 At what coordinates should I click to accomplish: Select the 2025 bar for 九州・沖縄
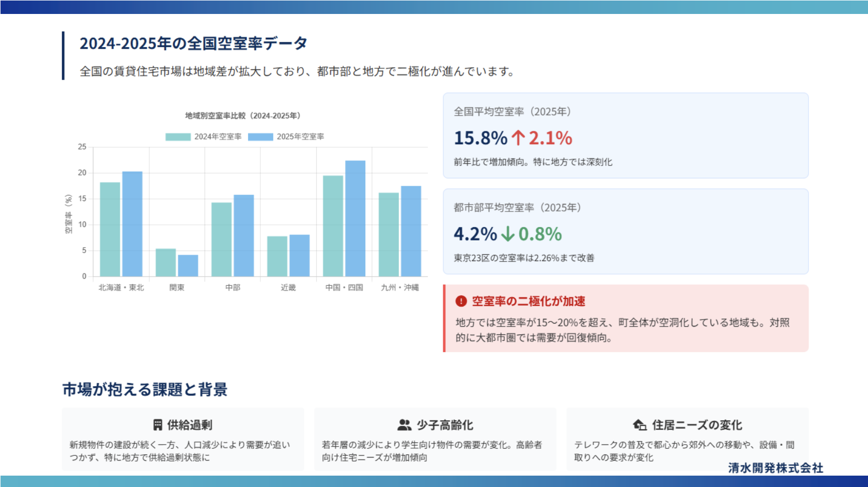pyautogui.click(x=411, y=231)
